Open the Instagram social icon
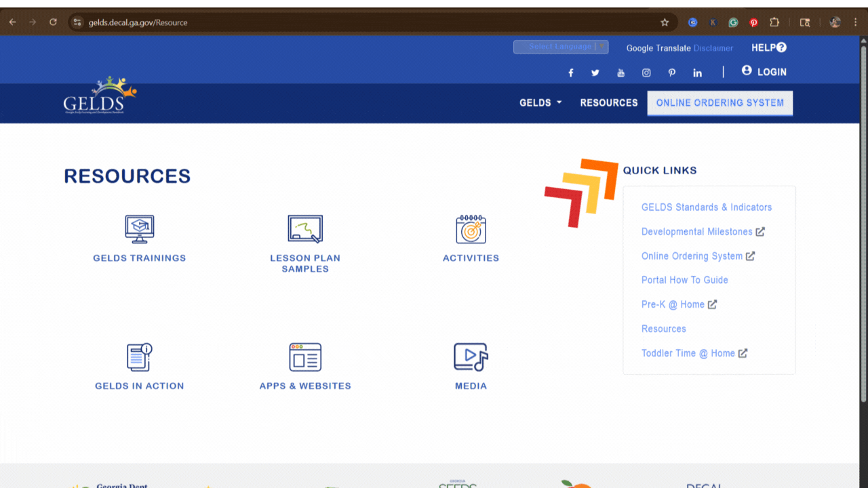The image size is (868, 488). click(x=646, y=73)
